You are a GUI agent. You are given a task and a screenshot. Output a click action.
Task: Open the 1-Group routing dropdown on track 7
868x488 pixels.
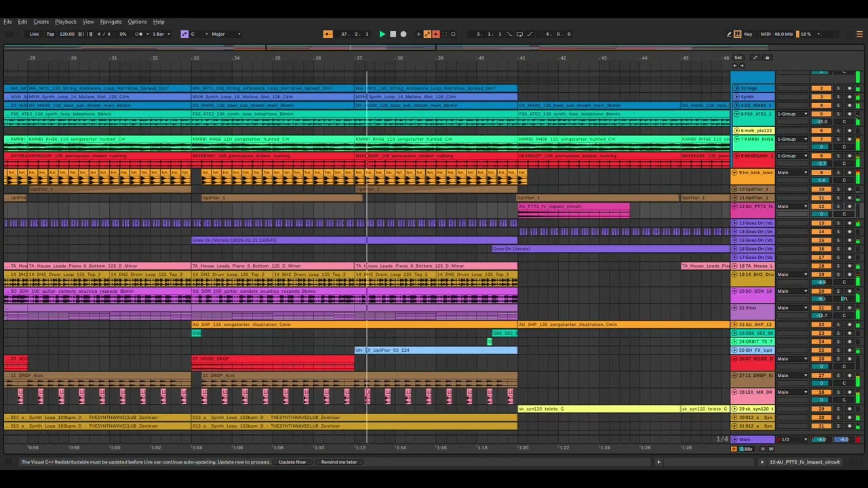(x=792, y=139)
